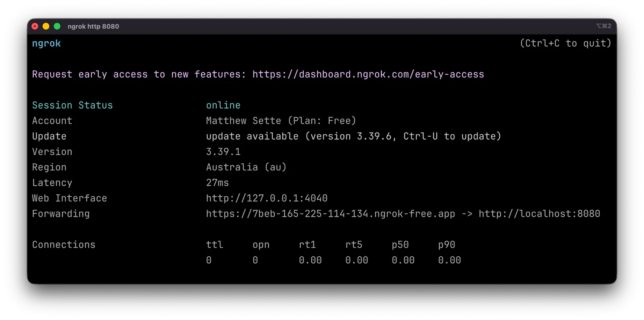Click the 'Version' label
The width and height of the screenshot is (644, 320).
click(52, 152)
